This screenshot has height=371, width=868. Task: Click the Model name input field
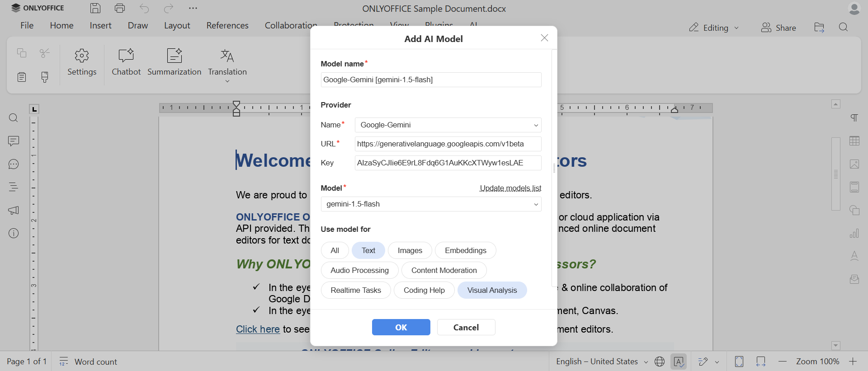[431, 80]
